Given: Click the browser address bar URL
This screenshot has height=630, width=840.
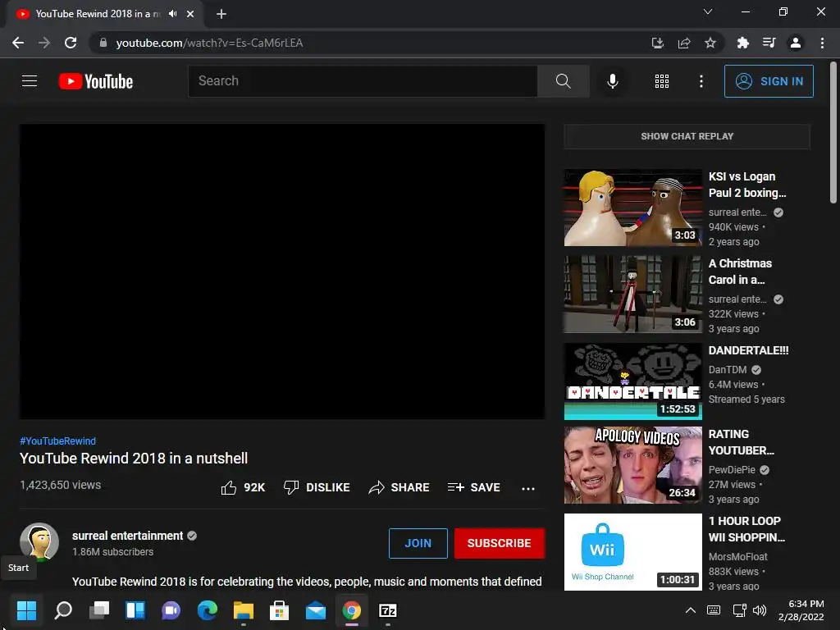Looking at the screenshot, I should [209, 43].
